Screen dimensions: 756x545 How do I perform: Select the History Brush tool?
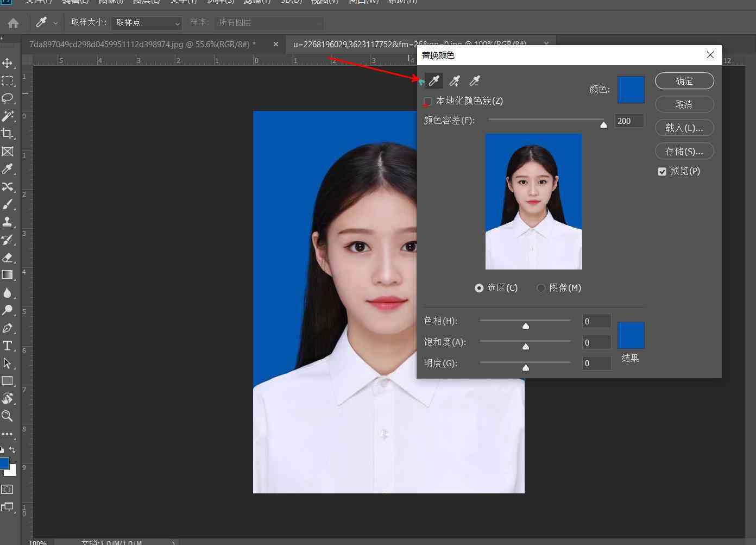(8, 240)
